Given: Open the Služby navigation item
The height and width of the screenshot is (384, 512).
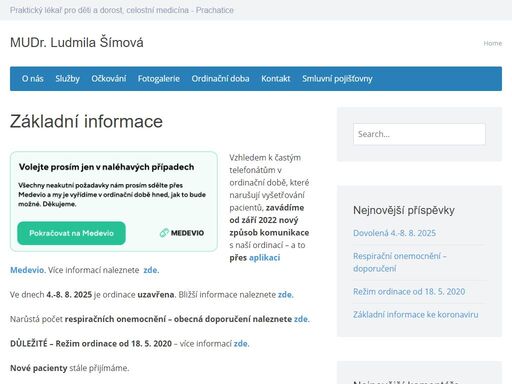Looking at the screenshot, I should [67, 79].
